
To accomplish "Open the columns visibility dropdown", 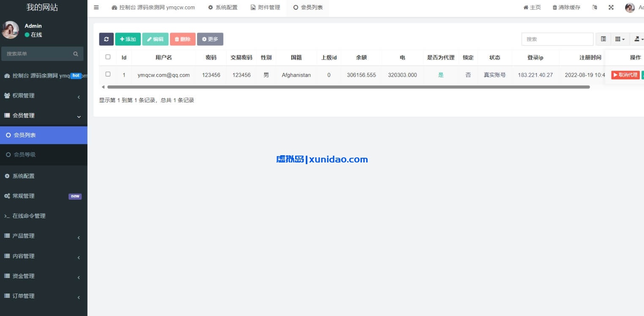I will [x=619, y=38].
